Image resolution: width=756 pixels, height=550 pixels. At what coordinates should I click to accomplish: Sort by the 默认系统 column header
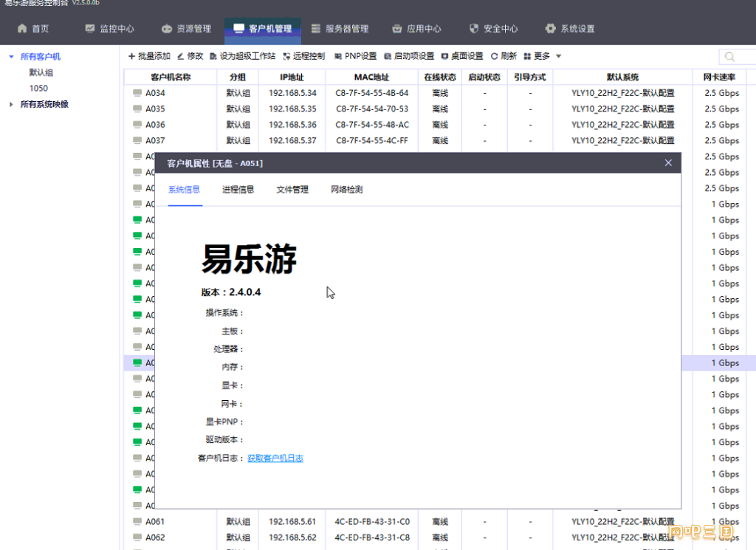622,77
